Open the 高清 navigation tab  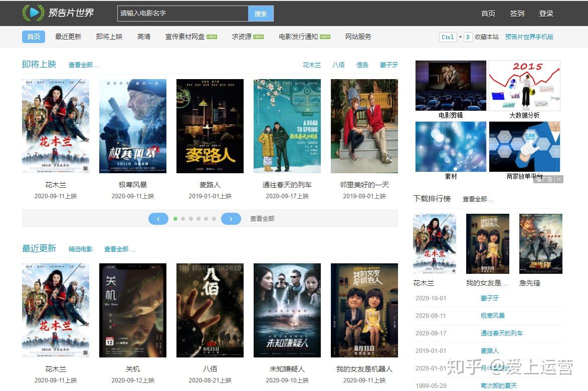[144, 37]
